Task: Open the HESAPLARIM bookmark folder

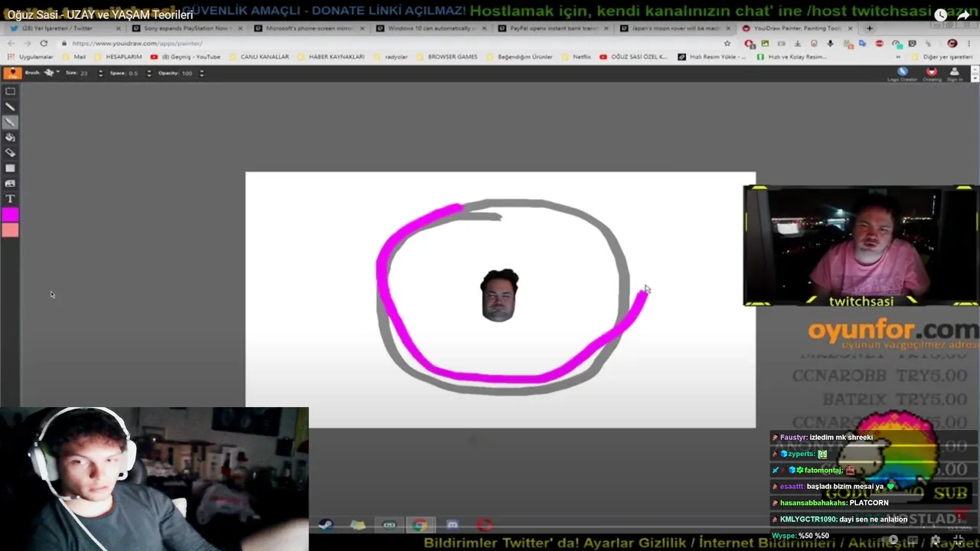Action: (118, 57)
